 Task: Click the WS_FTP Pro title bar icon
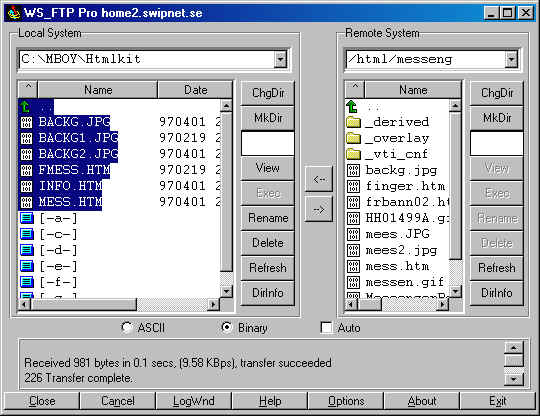(x=14, y=13)
